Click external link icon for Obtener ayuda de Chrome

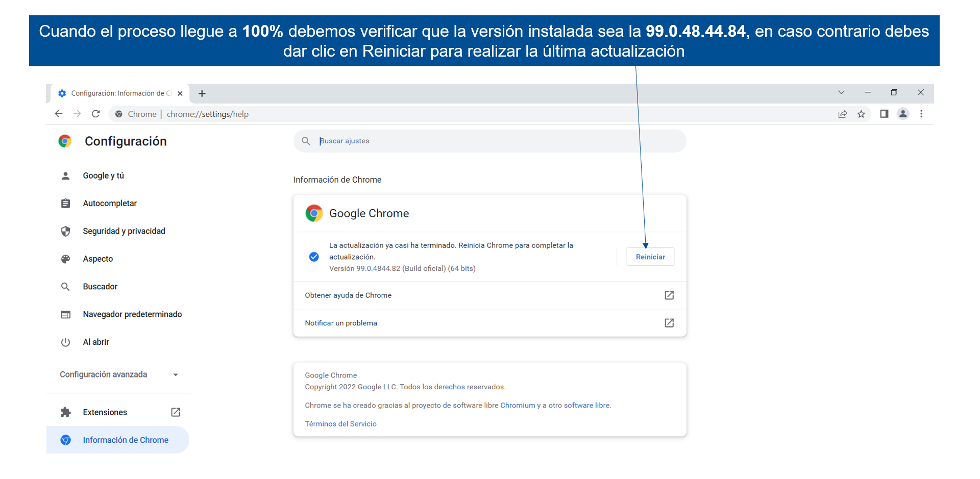point(669,295)
